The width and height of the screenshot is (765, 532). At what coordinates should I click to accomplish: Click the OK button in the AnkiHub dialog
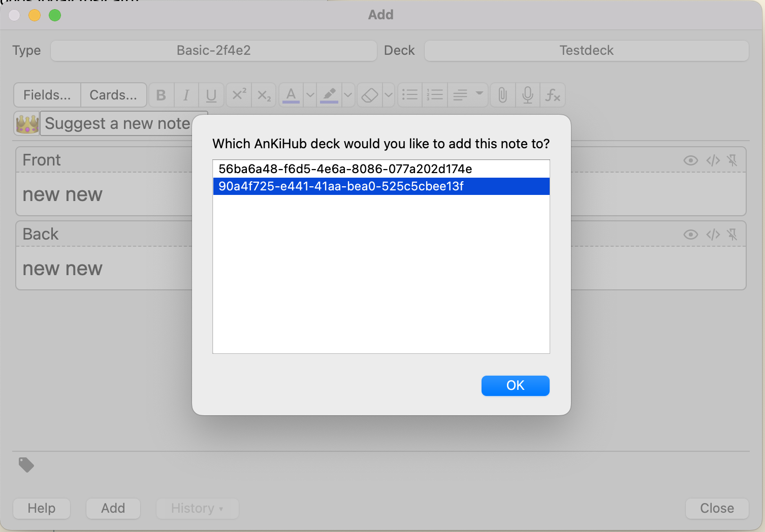[x=515, y=386]
